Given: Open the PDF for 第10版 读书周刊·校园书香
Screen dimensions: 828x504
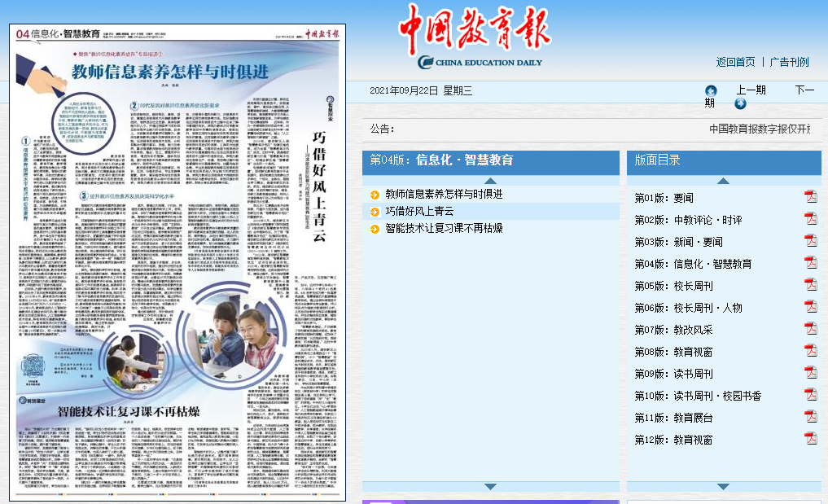Looking at the screenshot, I should pos(810,395).
